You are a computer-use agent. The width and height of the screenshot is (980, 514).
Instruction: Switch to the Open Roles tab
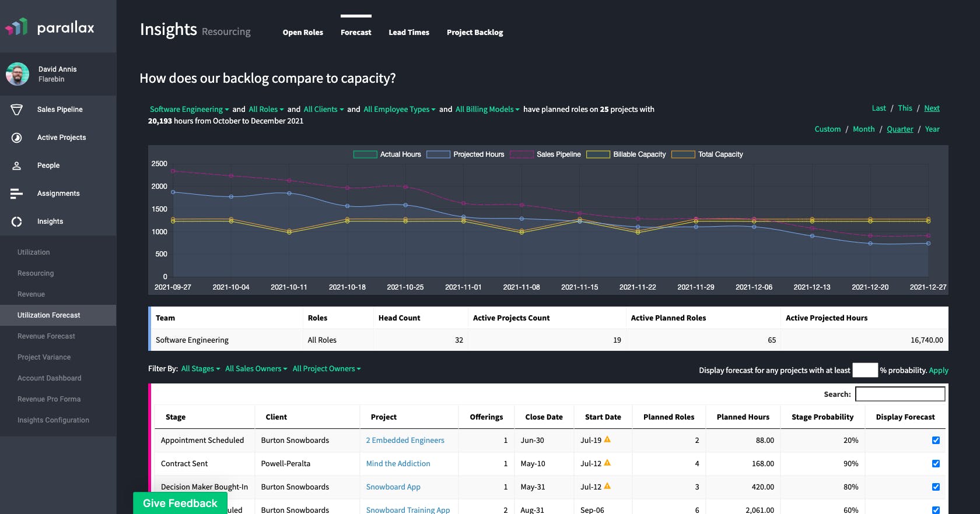tap(303, 33)
